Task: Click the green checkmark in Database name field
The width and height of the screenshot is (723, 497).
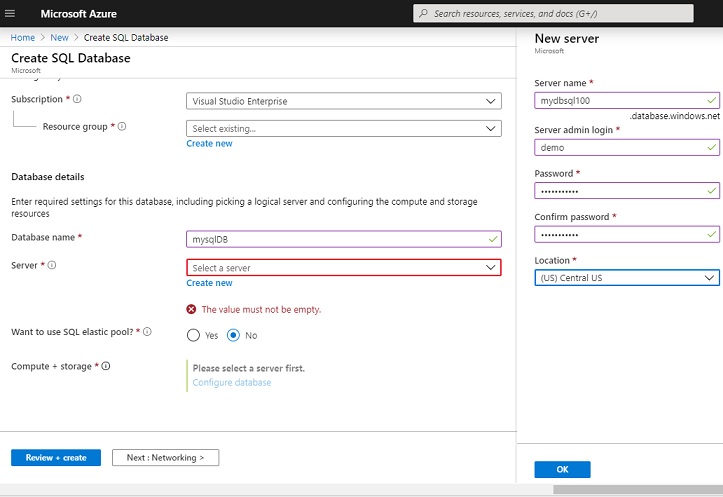Action: pyautogui.click(x=493, y=239)
